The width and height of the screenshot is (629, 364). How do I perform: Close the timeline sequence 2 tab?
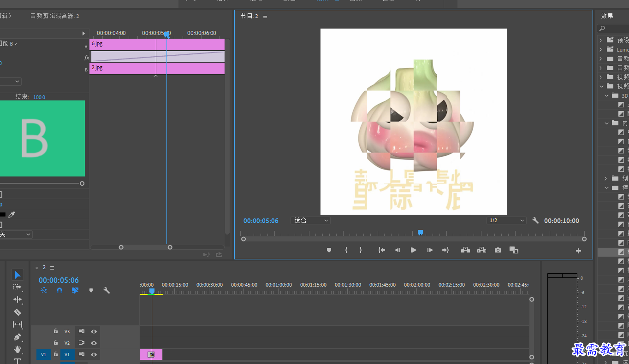point(37,268)
